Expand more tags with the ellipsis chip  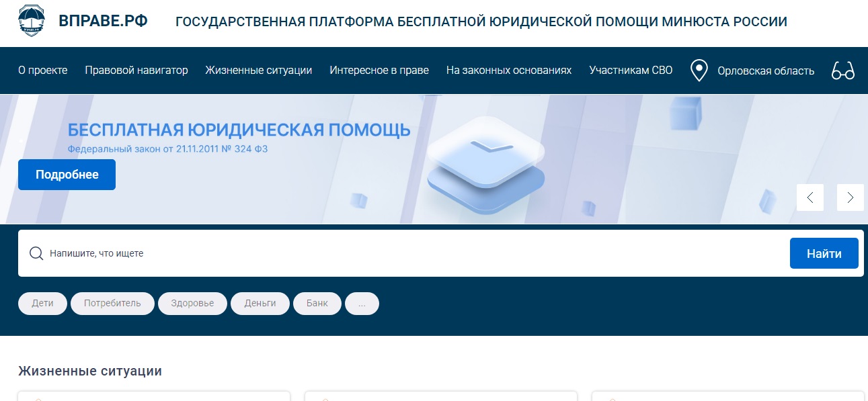point(362,304)
